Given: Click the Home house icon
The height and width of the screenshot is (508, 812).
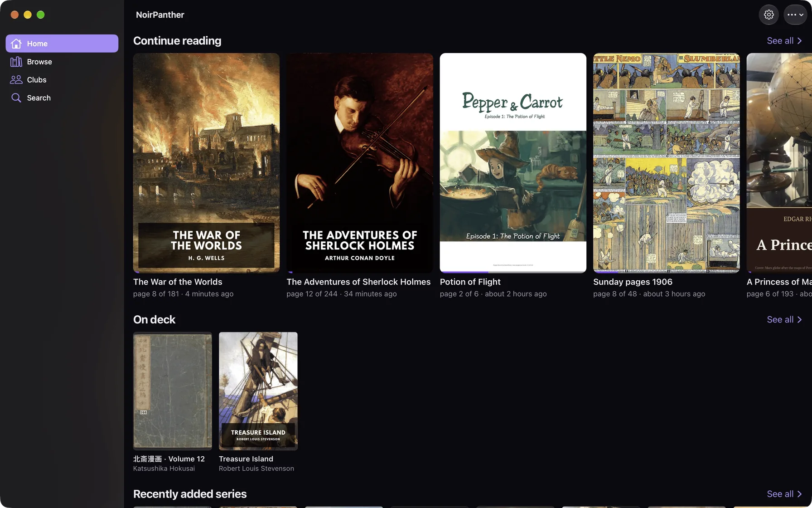Looking at the screenshot, I should pyautogui.click(x=16, y=44).
